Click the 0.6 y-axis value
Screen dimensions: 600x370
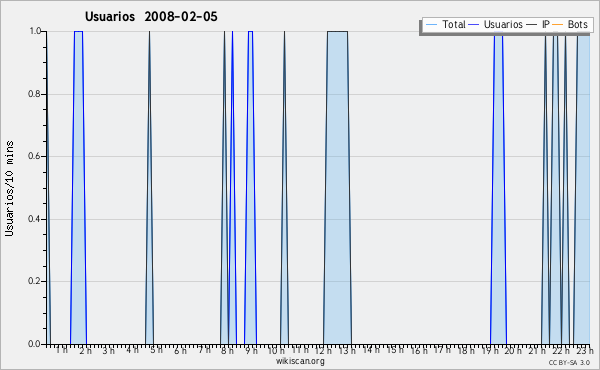pos(34,156)
